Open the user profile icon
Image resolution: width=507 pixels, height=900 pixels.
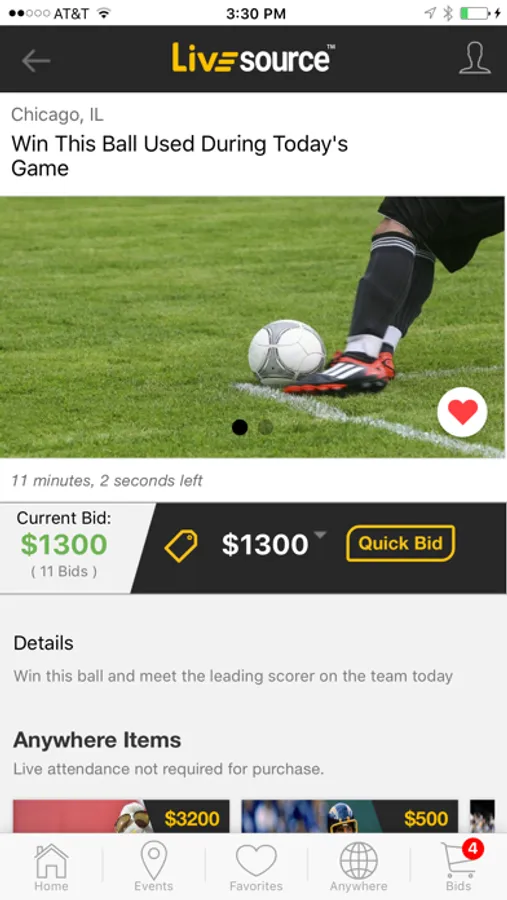point(475,58)
